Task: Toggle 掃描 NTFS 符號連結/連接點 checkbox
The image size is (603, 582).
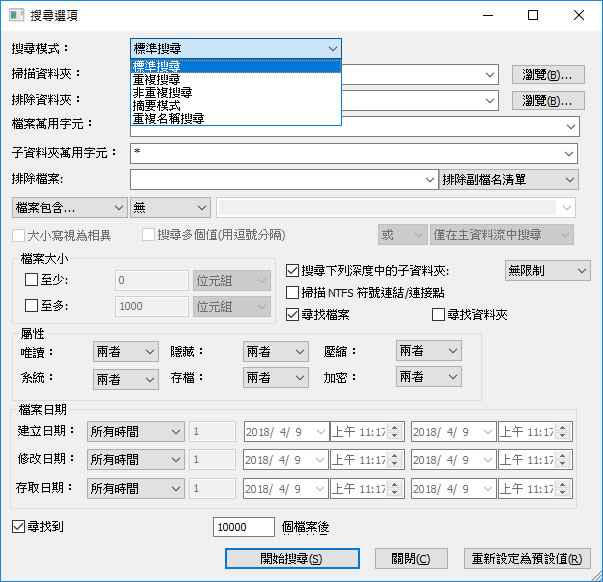Action: coord(293,293)
